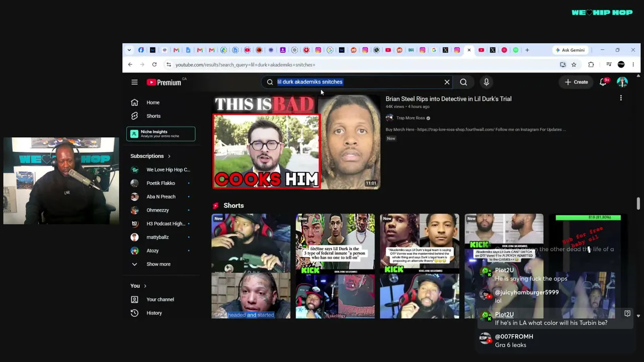Screen dimensions: 644x362
Task: Close the active YouTube tab
Action: point(469,50)
